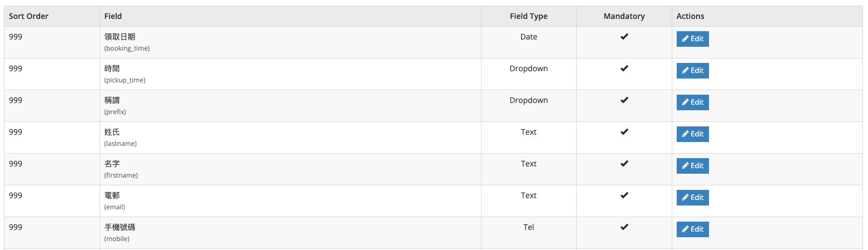Edit the email field row
This screenshot has width=868, height=250.
coord(692,198)
